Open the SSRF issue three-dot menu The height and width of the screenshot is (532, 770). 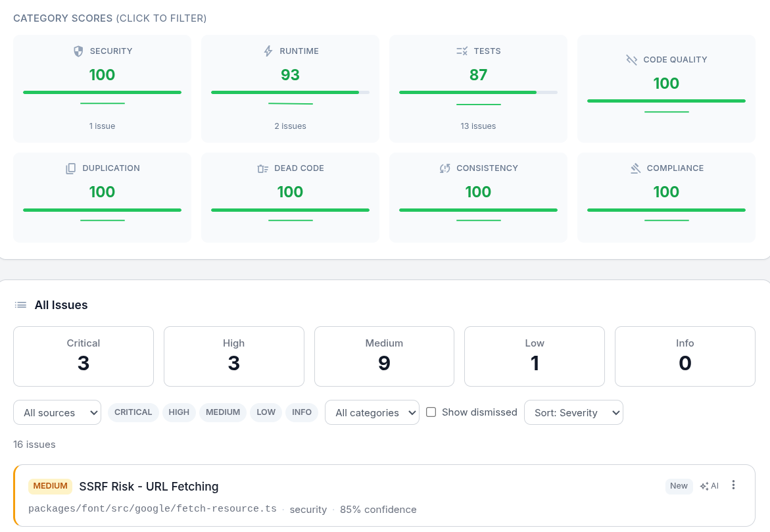click(x=734, y=485)
